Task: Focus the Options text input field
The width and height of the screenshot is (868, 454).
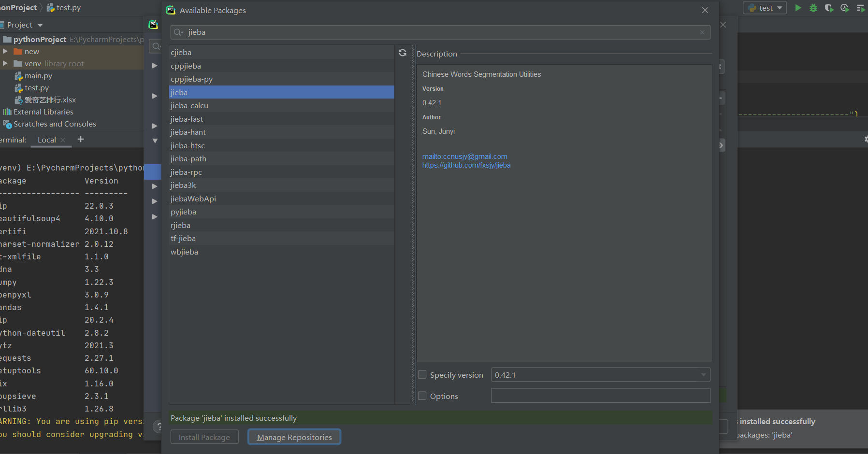Action: tap(601, 396)
